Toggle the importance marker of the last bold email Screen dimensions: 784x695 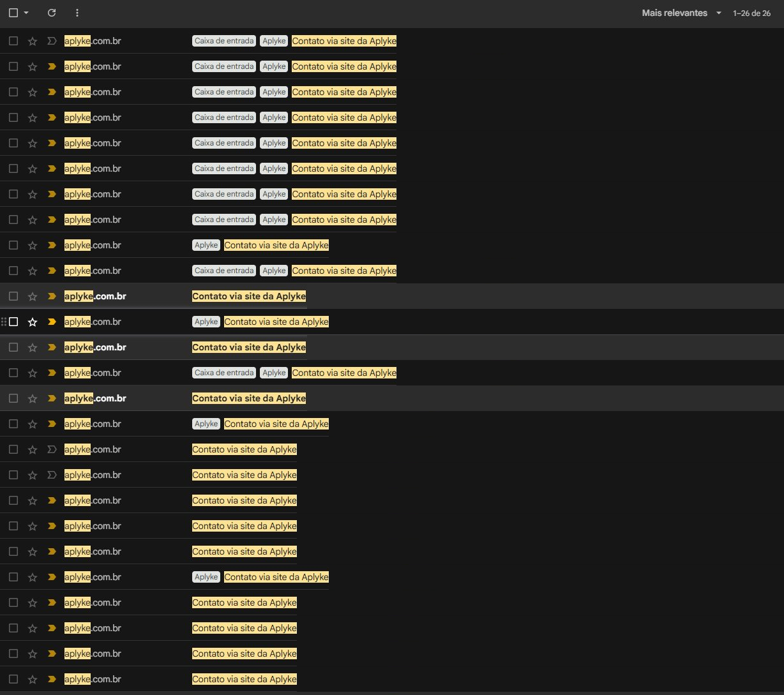[52, 398]
